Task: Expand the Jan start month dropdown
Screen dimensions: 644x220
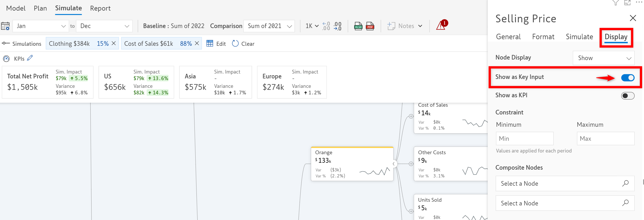Action: click(41, 26)
